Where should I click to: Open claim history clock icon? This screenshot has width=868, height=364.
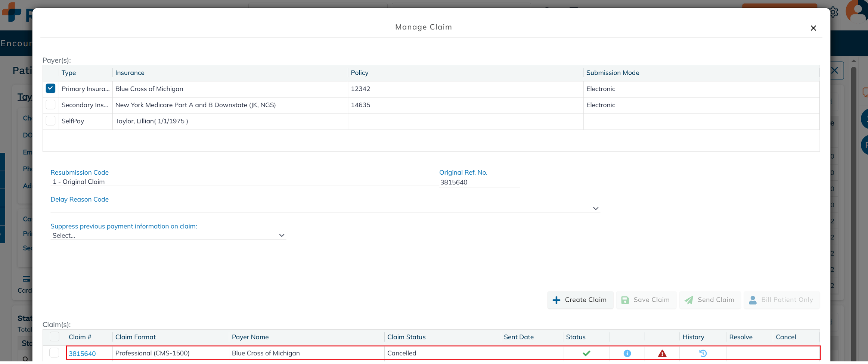(x=703, y=353)
